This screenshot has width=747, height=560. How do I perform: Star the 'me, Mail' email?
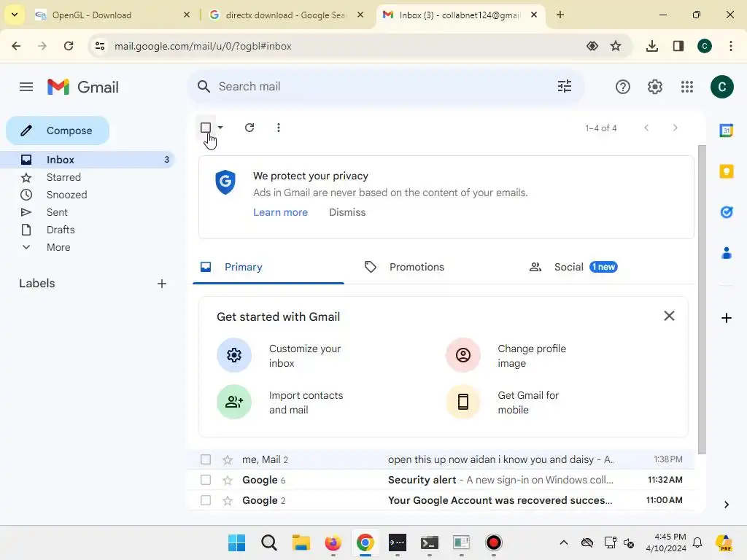pyautogui.click(x=228, y=460)
